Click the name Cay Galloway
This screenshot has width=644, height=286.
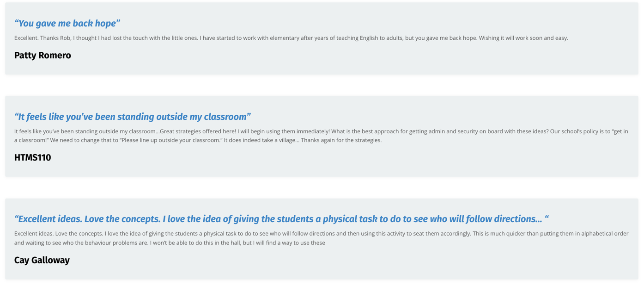[42, 260]
